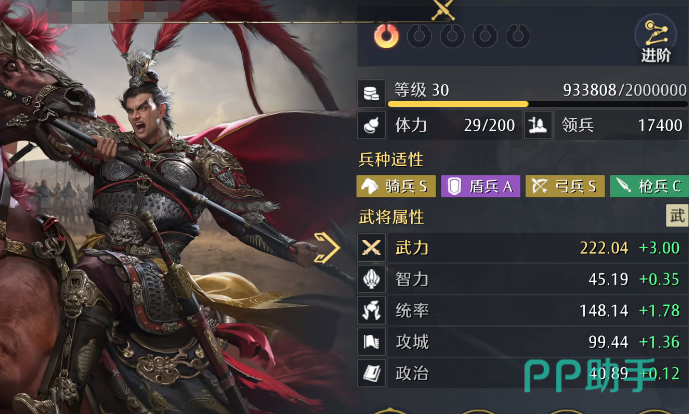689x414 pixels.
Task: Click the troop count soldiers icon
Action: pyautogui.click(x=538, y=125)
